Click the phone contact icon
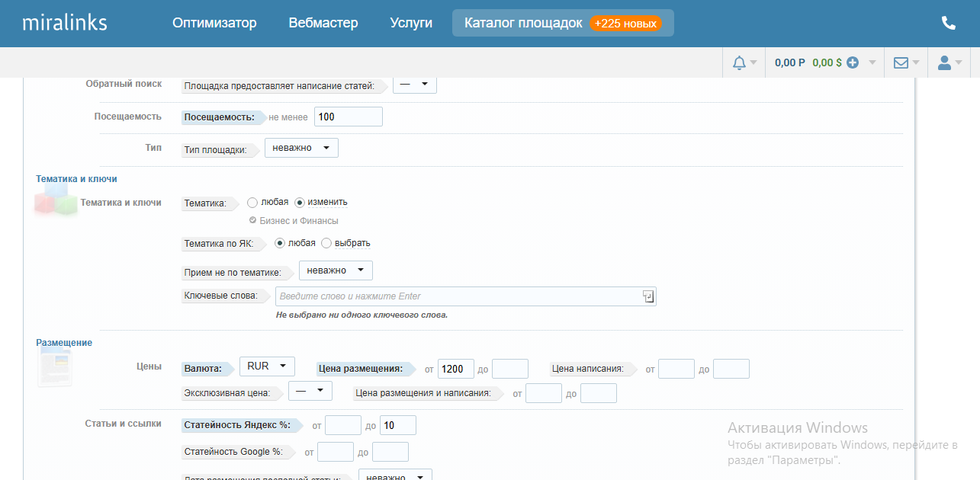Viewport: 980px width, 480px height. (948, 23)
